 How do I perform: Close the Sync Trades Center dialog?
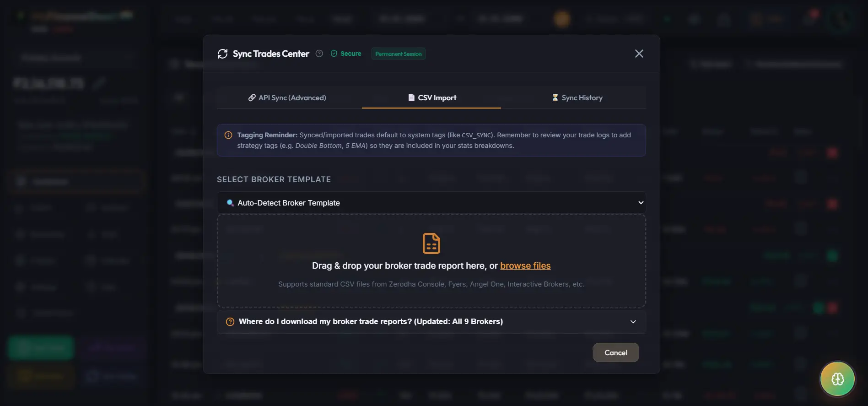click(x=639, y=54)
